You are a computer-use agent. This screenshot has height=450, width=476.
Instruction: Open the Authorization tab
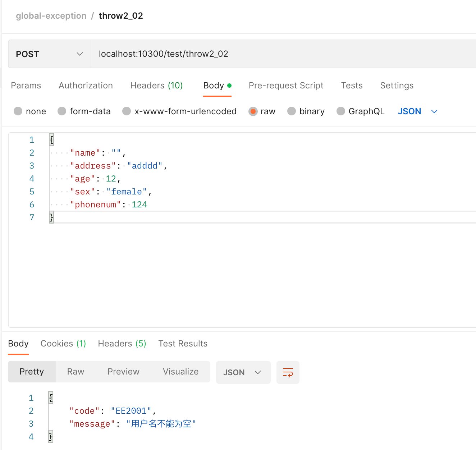tap(86, 86)
